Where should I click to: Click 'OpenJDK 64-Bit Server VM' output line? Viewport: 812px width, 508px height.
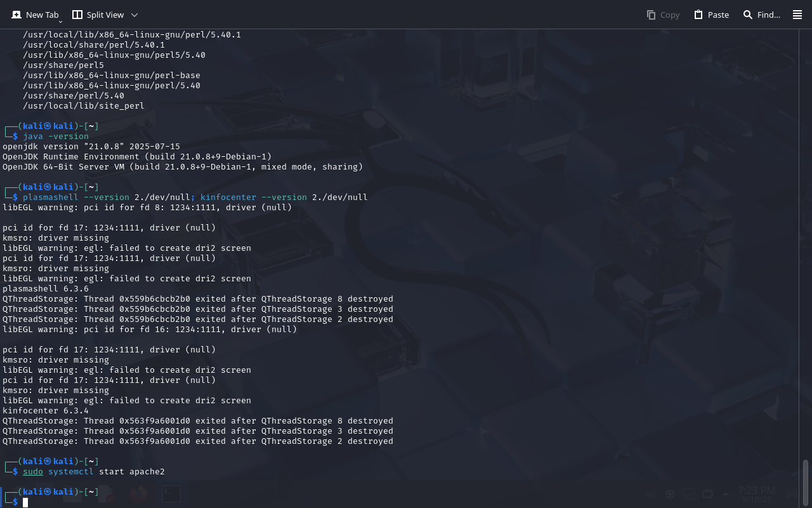point(183,167)
